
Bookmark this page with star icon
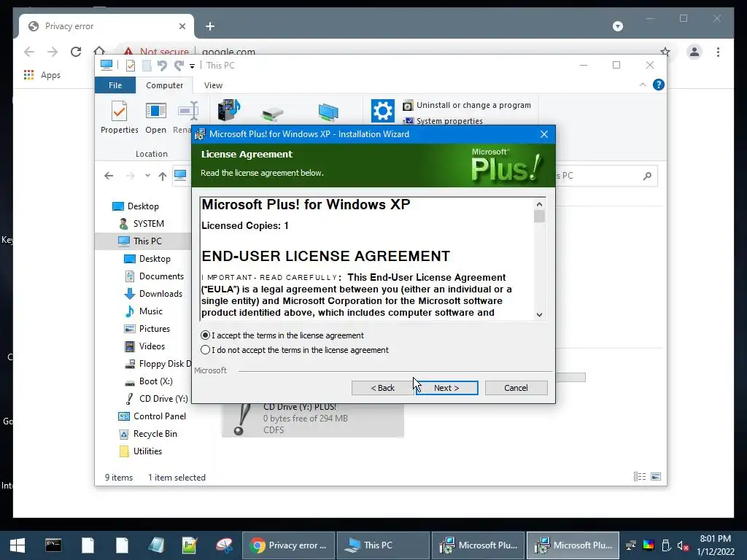665,52
